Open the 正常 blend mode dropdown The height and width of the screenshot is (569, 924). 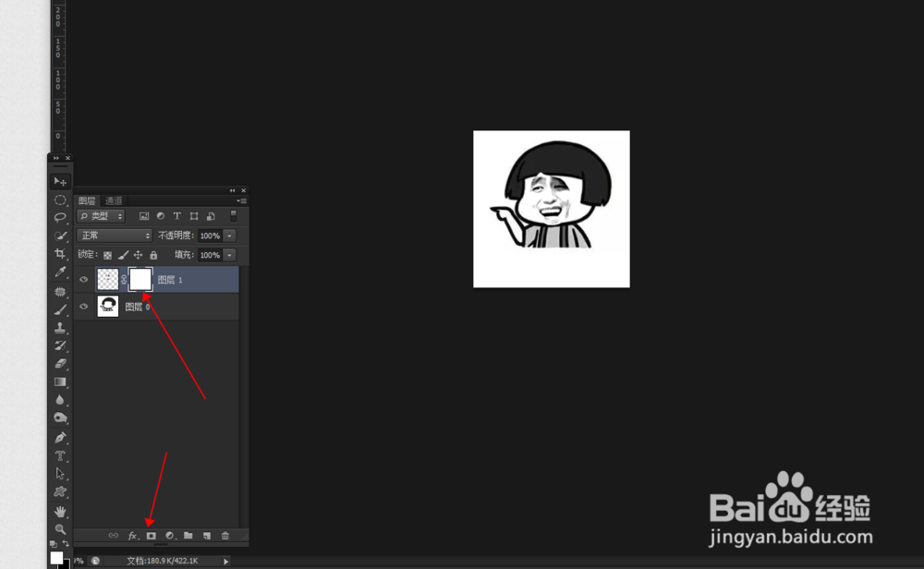115,236
